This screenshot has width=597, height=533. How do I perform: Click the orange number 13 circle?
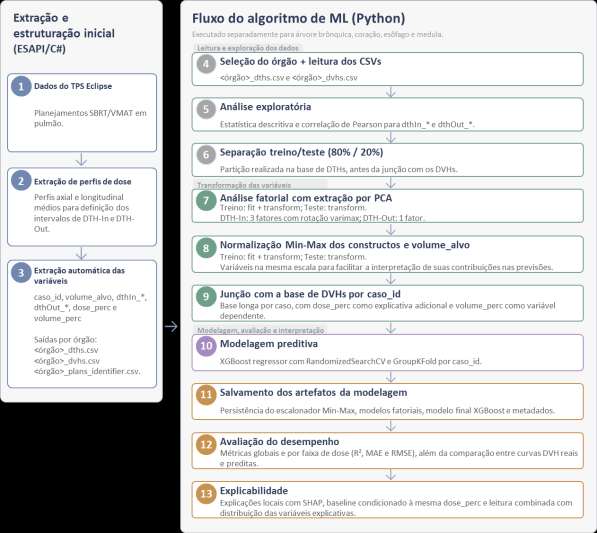[x=206, y=493]
